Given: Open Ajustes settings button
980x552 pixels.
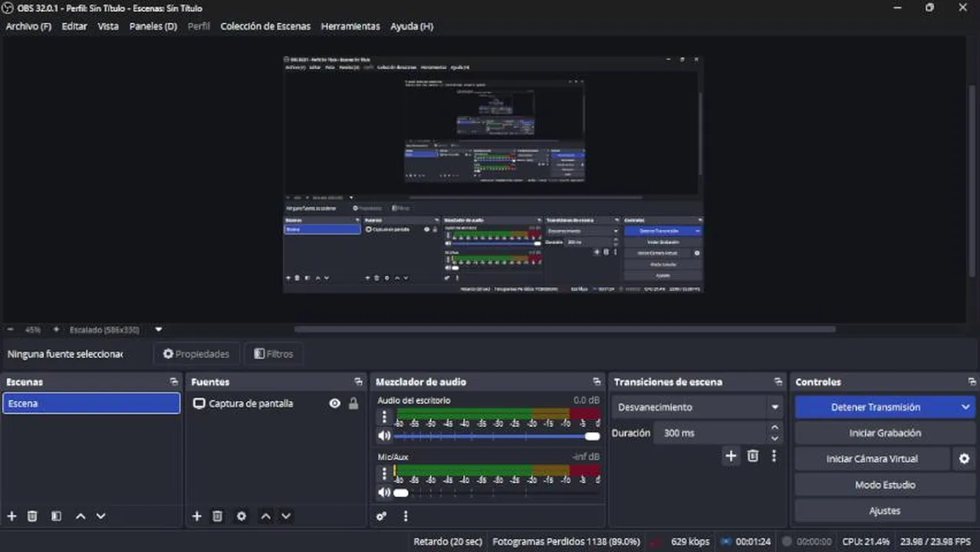Looking at the screenshot, I should (885, 511).
